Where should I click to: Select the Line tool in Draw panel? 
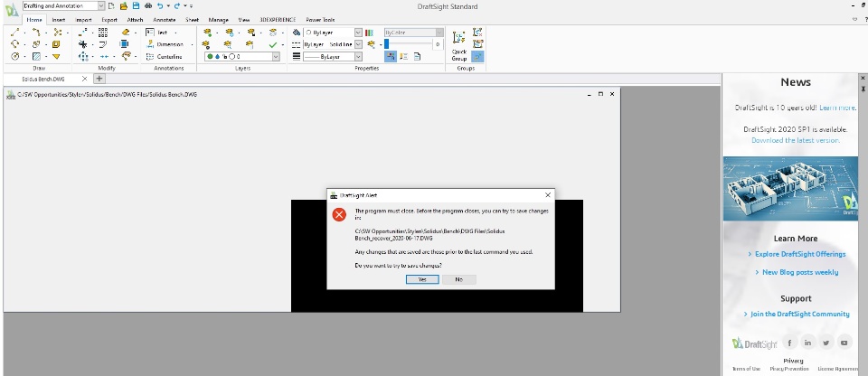click(15, 33)
